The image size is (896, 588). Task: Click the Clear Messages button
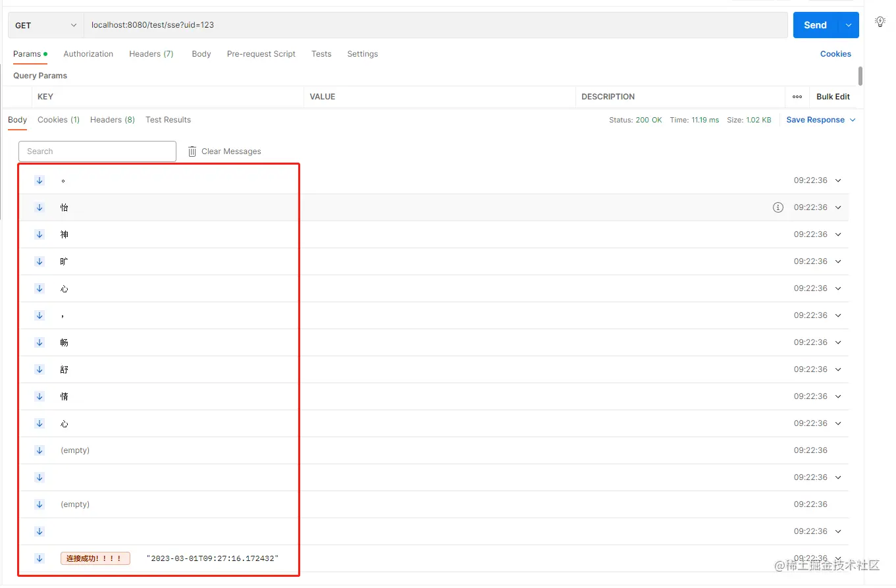coord(224,151)
